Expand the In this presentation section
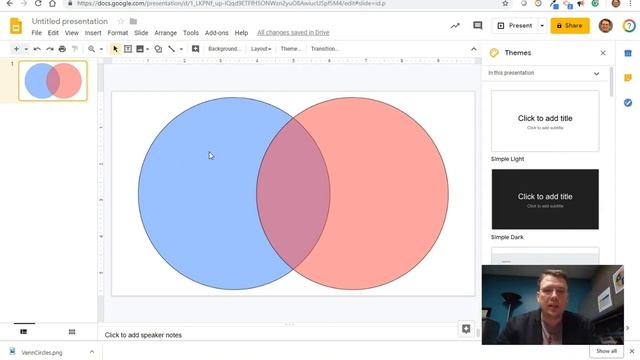This screenshot has width=640, height=360. point(596,73)
